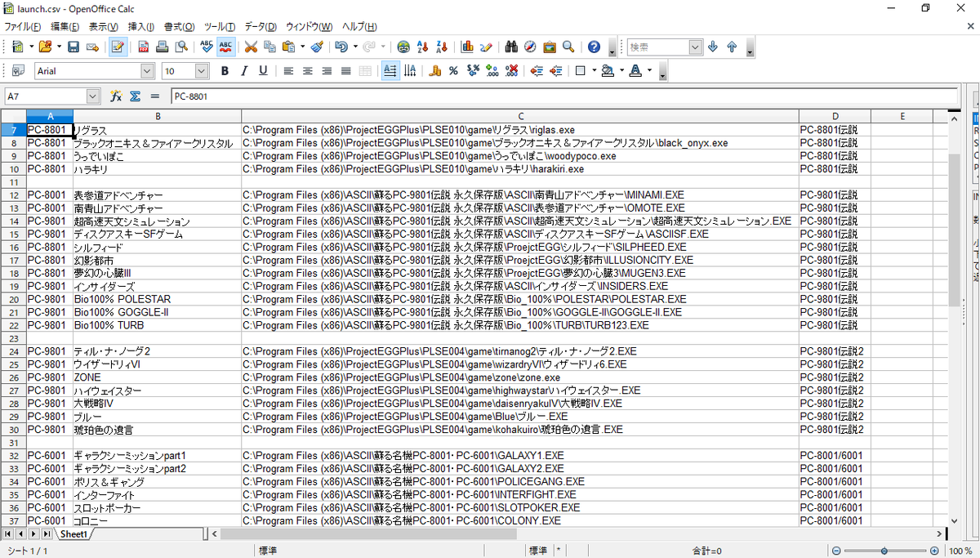The width and height of the screenshot is (980, 558).
Task: Open the New document icon
Action: [17, 47]
